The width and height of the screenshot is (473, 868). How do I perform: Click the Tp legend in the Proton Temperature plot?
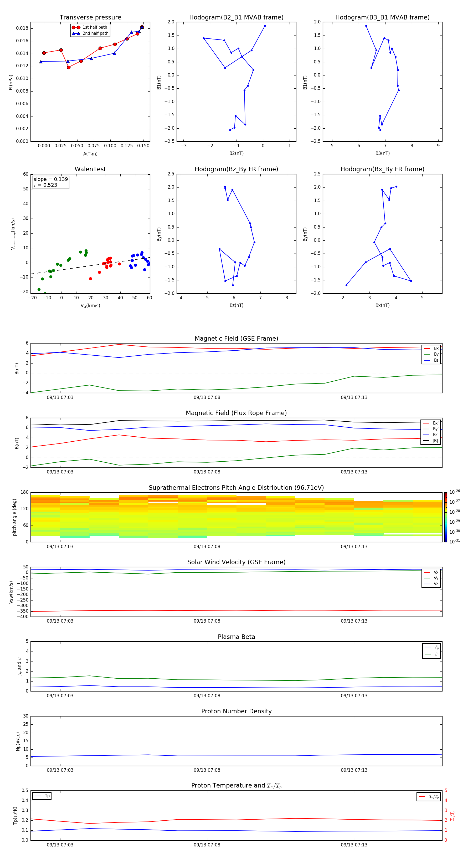point(42,796)
